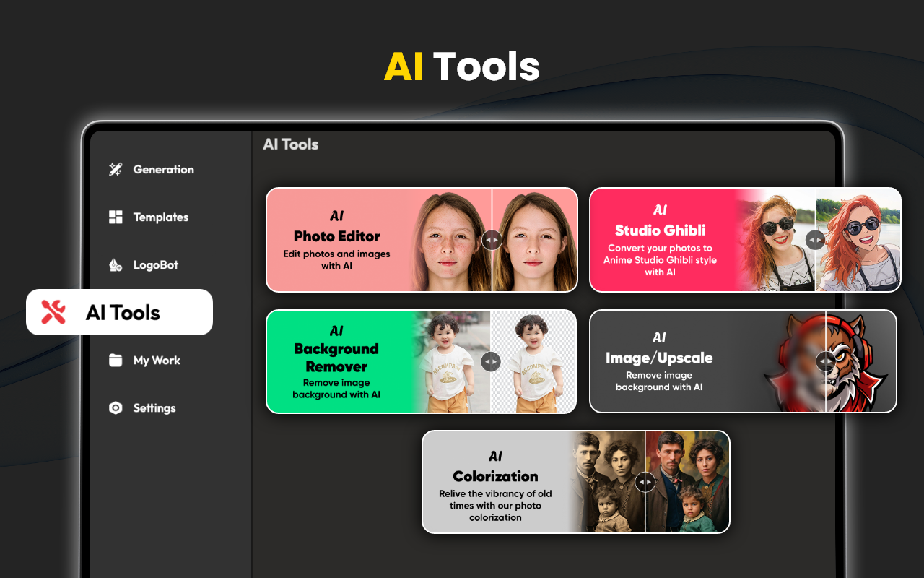Open the Settings menu item
This screenshot has height=578, width=924.
142,408
